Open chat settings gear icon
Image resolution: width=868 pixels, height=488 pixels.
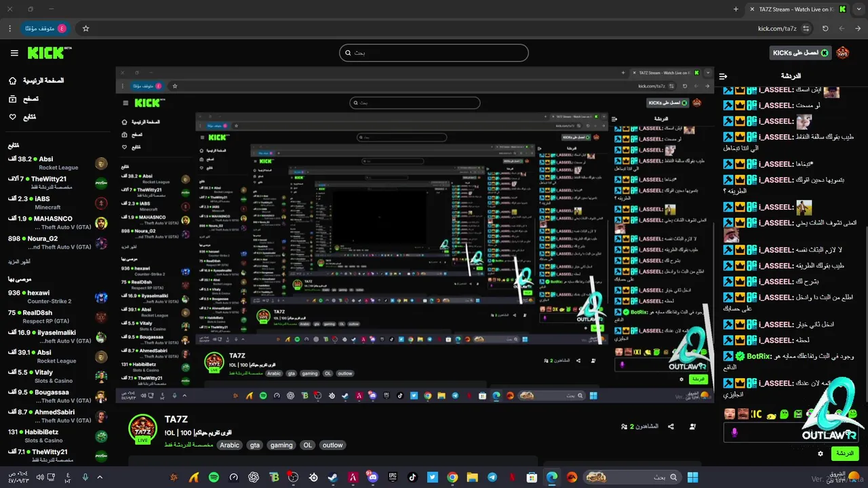821,453
